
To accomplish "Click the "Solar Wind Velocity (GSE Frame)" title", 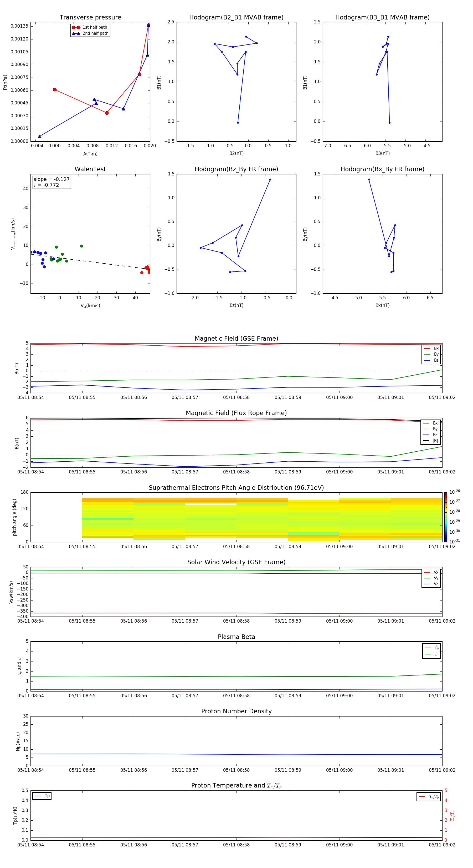I will pos(236,562).
